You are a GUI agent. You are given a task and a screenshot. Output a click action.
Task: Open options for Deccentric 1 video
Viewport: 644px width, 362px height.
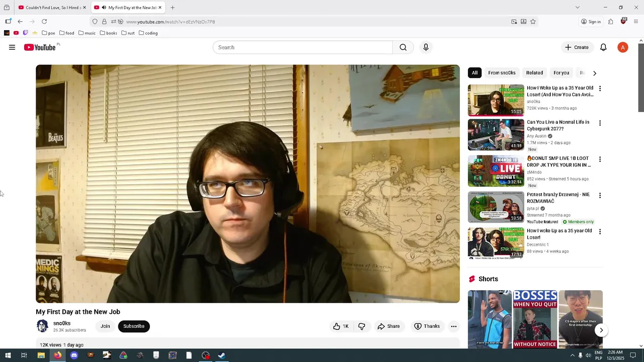pyautogui.click(x=600, y=231)
